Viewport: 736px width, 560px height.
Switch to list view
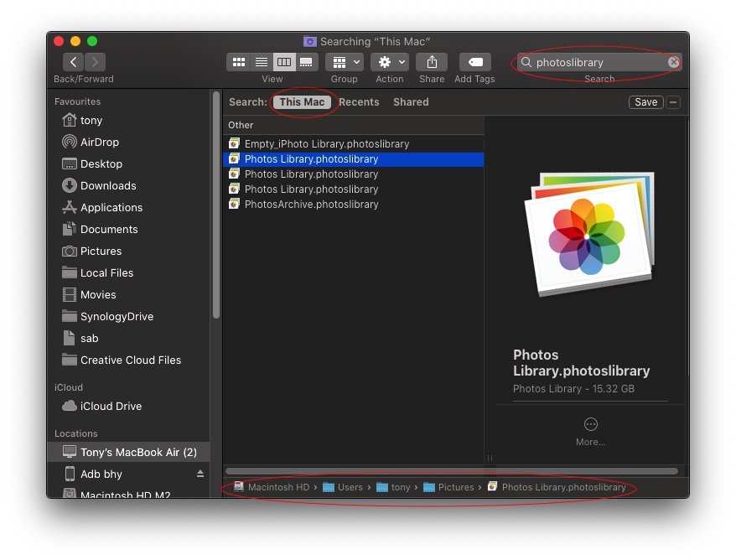coord(262,62)
